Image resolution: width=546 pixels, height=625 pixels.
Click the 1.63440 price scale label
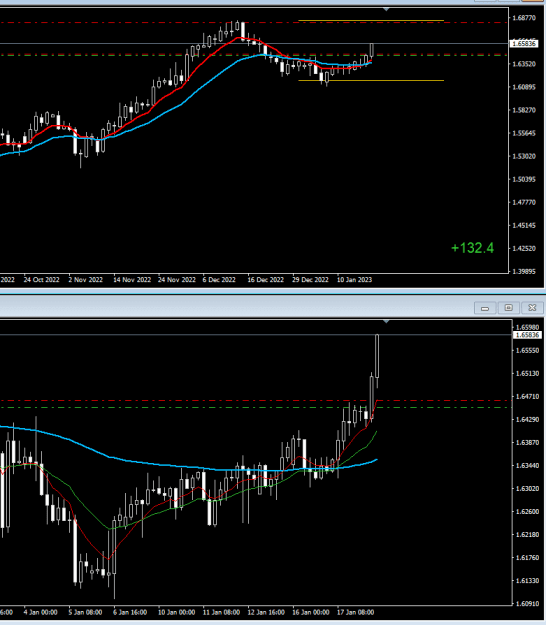[x=527, y=466]
